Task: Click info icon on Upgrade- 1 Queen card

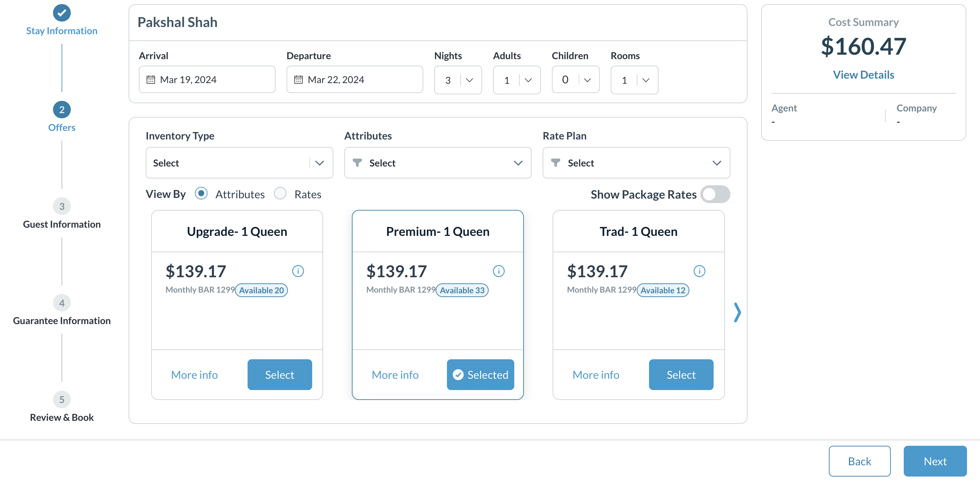Action: (x=298, y=271)
